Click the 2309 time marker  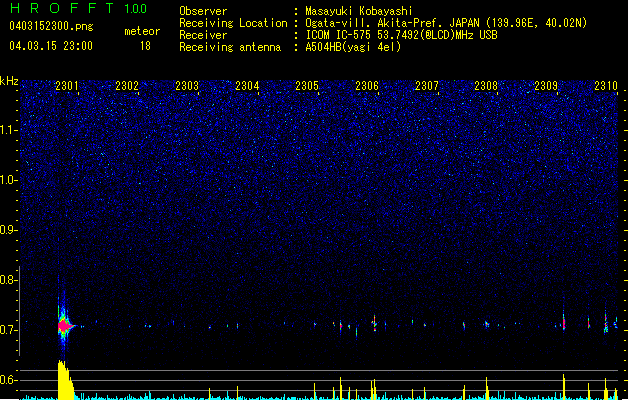coord(546,86)
